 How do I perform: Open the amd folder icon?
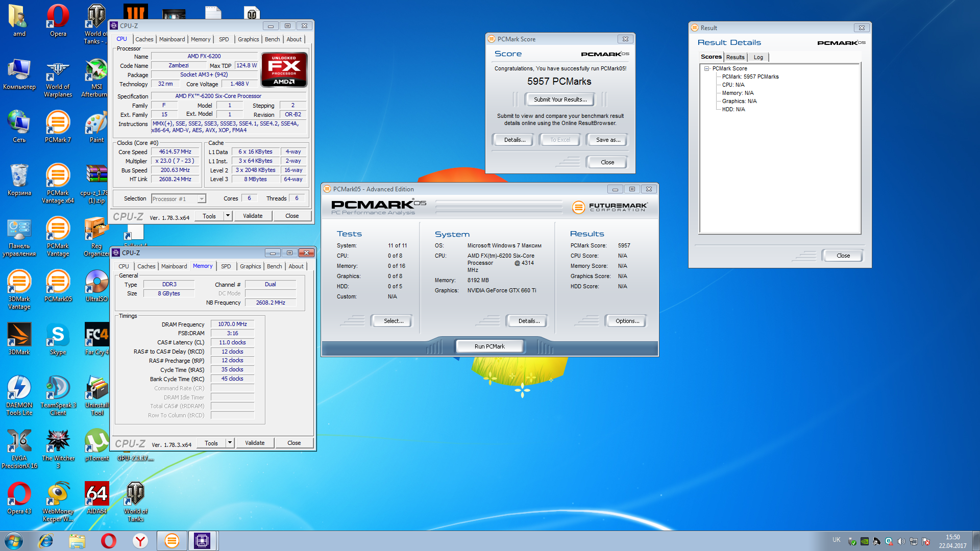coord(19,20)
